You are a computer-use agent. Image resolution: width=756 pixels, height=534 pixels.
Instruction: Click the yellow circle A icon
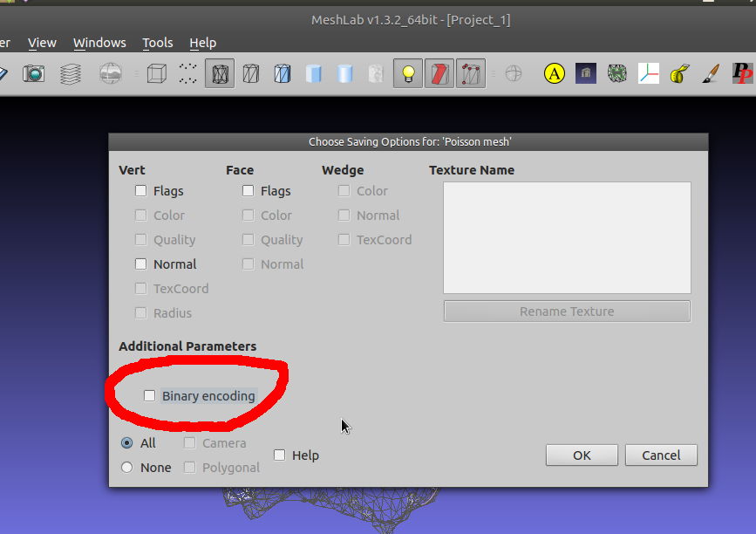pos(555,73)
